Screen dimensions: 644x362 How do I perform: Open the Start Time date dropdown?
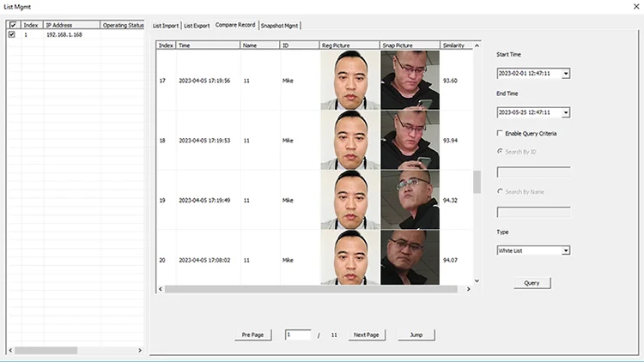566,74
